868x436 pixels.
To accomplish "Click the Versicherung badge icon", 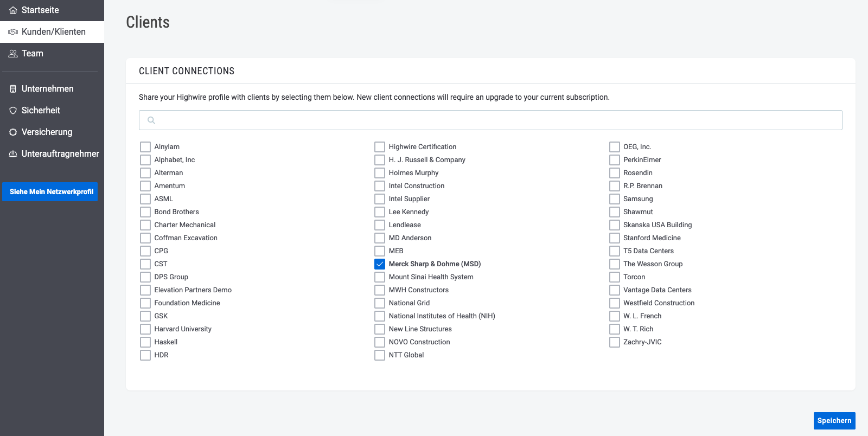I will click(x=13, y=132).
